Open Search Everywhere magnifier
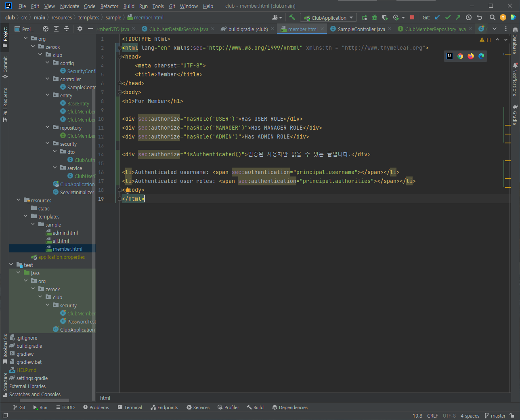 pyautogui.click(x=493, y=17)
